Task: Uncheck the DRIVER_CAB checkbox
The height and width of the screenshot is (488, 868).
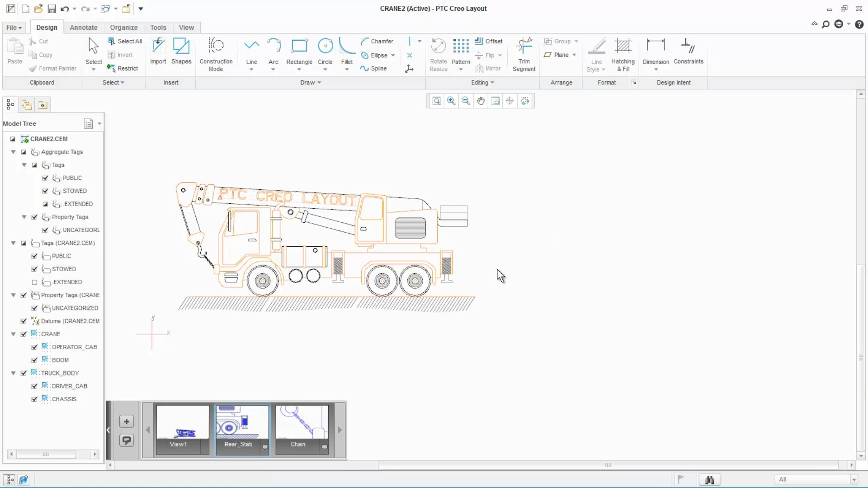Action: point(34,386)
